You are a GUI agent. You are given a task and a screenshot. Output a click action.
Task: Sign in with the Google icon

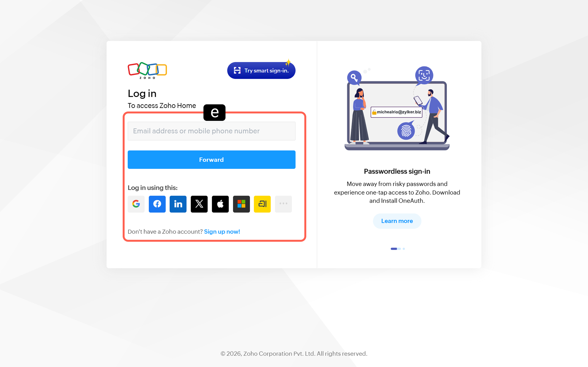pos(136,204)
